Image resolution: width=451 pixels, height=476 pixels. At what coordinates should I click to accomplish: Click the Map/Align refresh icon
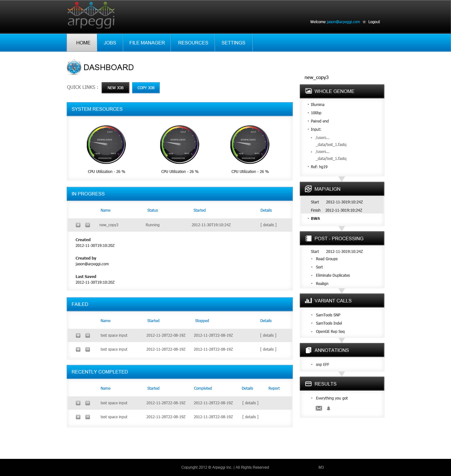tap(308, 189)
